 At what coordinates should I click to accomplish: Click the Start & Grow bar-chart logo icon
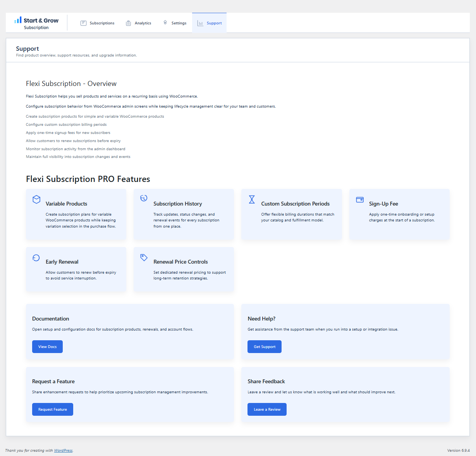[x=18, y=20]
